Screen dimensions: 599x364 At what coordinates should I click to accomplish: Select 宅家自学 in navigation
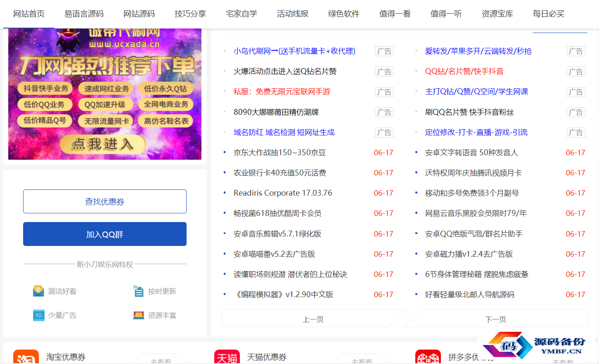pos(241,14)
